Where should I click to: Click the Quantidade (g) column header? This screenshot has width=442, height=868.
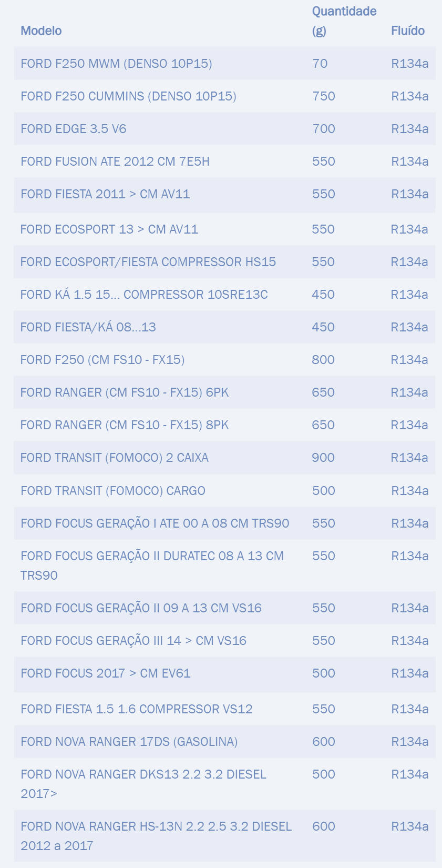click(344, 21)
